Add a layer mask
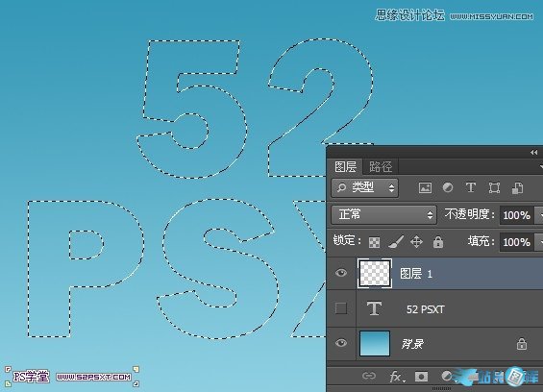 (x=421, y=377)
